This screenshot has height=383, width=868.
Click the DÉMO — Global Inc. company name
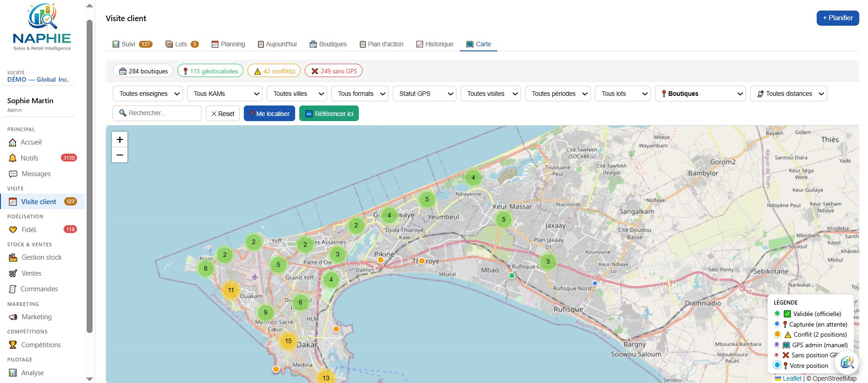click(x=38, y=79)
